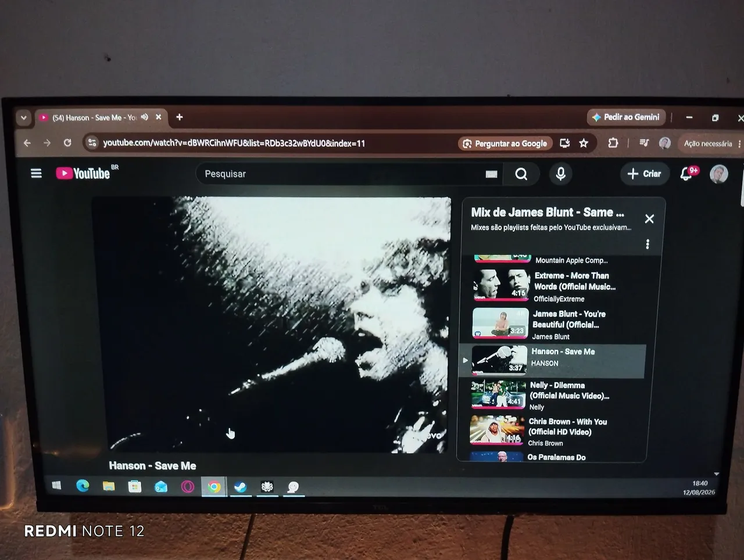Open the tab search dropdown arrow
744x560 pixels.
(23, 117)
